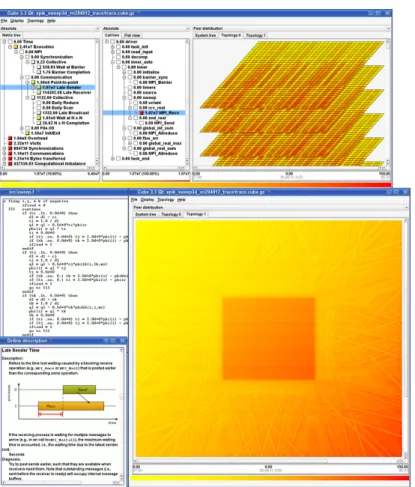Select the Late Broadcast metric row

(65, 113)
